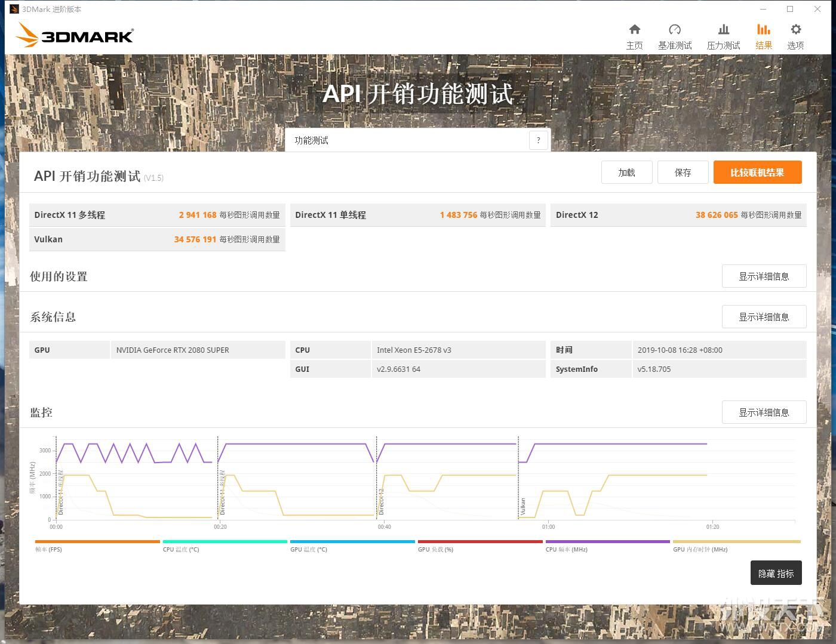This screenshot has height=644, width=836.
Task: Click the 01:00 time label on chart axis
Action: [548, 527]
